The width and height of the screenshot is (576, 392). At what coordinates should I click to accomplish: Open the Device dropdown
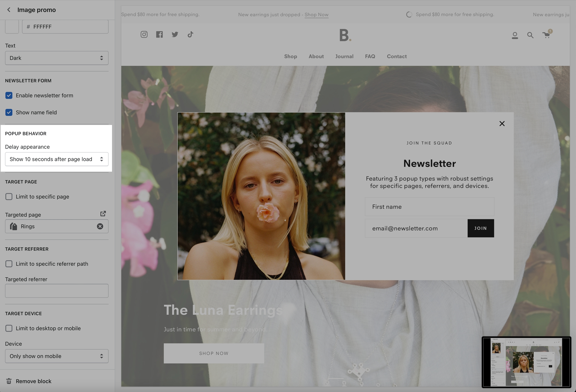click(x=57, y=356)
